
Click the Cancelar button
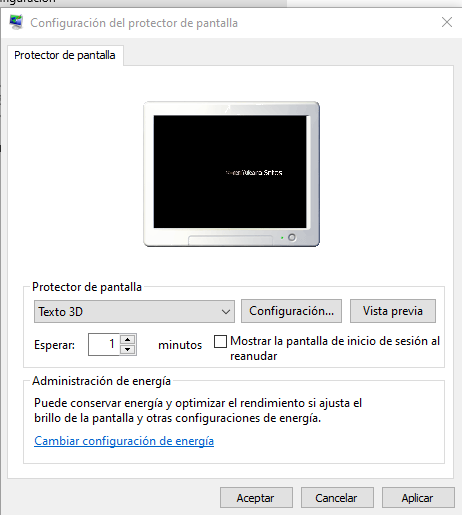click(x=337, y=498)
